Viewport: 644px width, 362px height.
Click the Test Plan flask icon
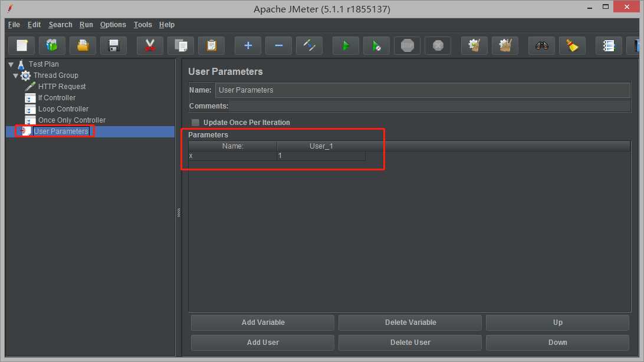[21, 64]
